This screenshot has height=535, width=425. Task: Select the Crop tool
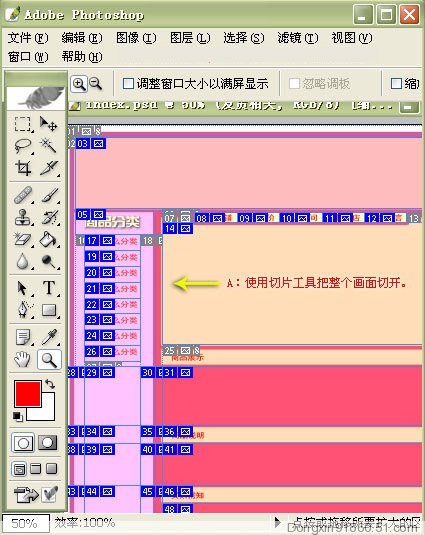tap(23, 168)
